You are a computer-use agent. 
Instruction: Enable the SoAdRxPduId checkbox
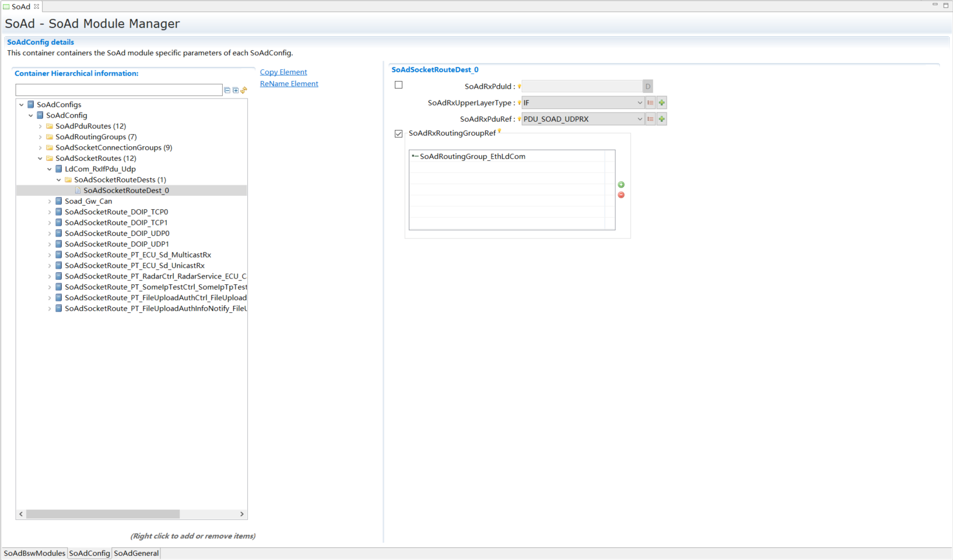point(399,85)
